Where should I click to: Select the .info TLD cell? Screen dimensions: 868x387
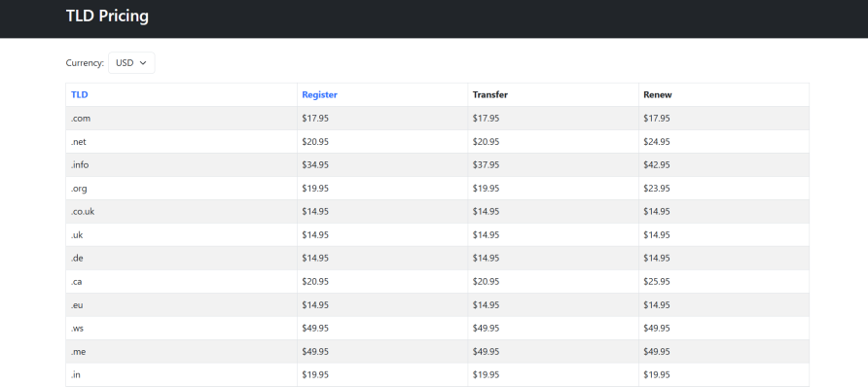[x=182, y=164]
